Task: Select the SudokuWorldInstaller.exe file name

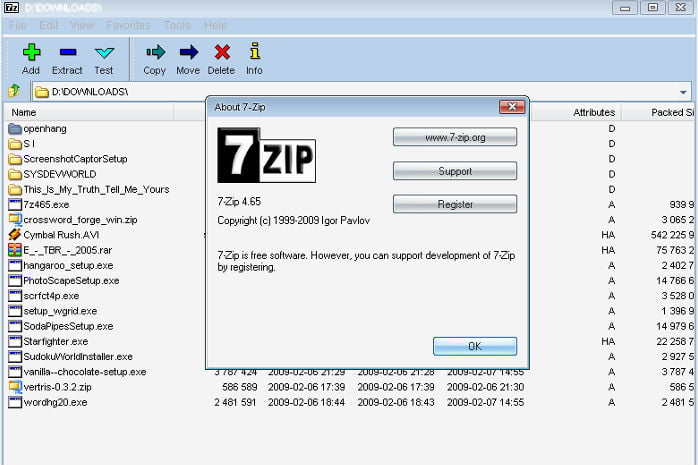Action: 78,357
